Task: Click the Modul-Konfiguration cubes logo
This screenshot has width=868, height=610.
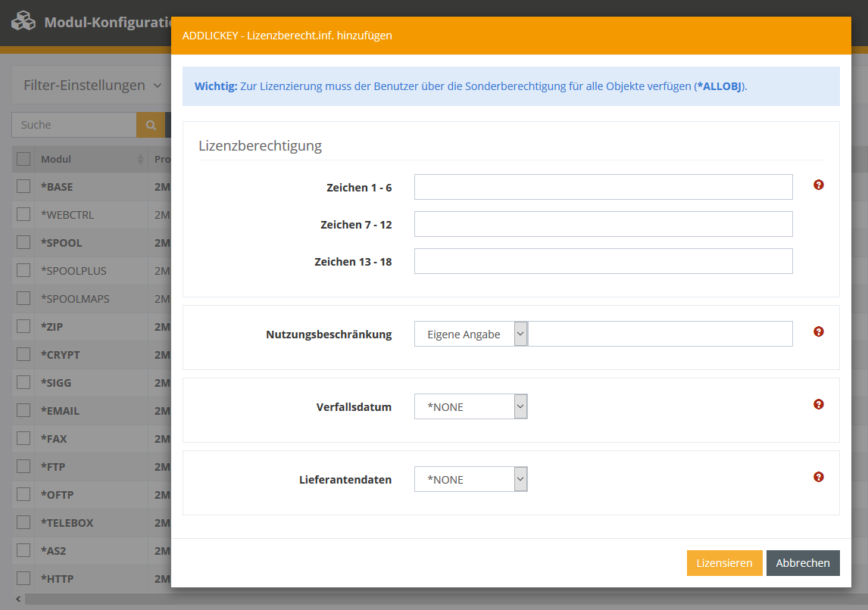Action: tap(23, 21)
